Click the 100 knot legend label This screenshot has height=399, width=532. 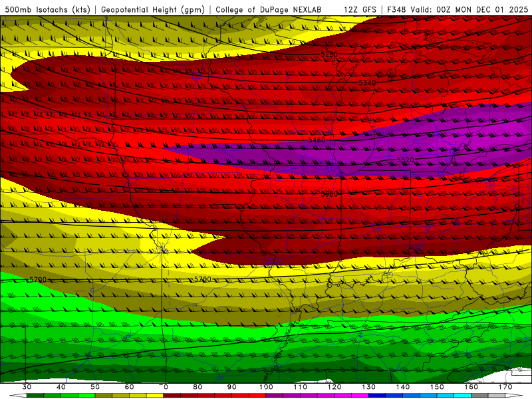pyautogui.click(x=266, y=387)
